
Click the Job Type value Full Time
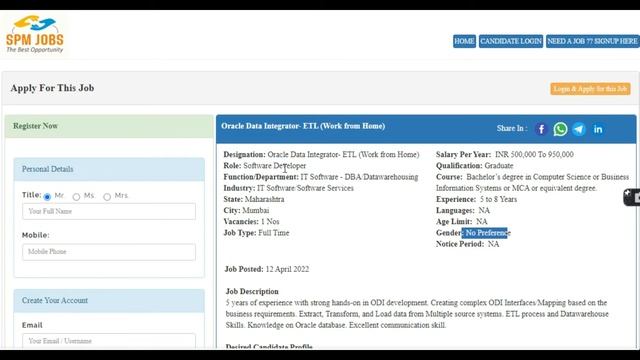(x=273, y=233)
